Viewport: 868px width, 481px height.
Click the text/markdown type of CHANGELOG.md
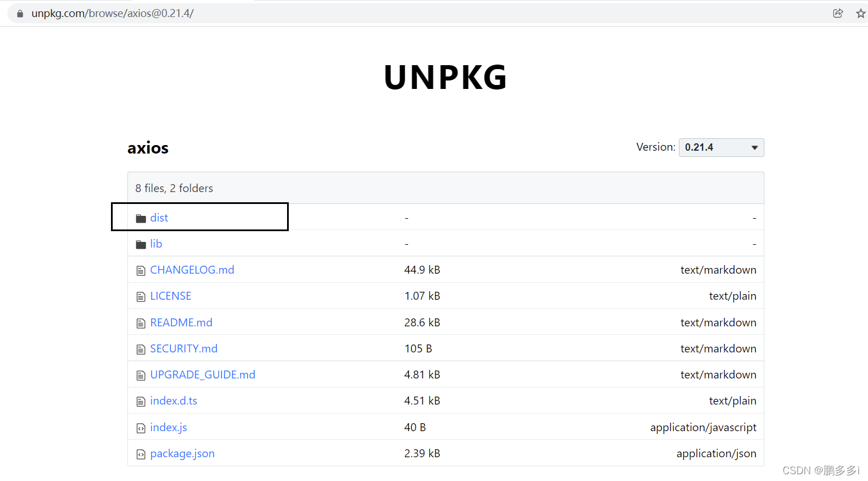pos(719,270)
